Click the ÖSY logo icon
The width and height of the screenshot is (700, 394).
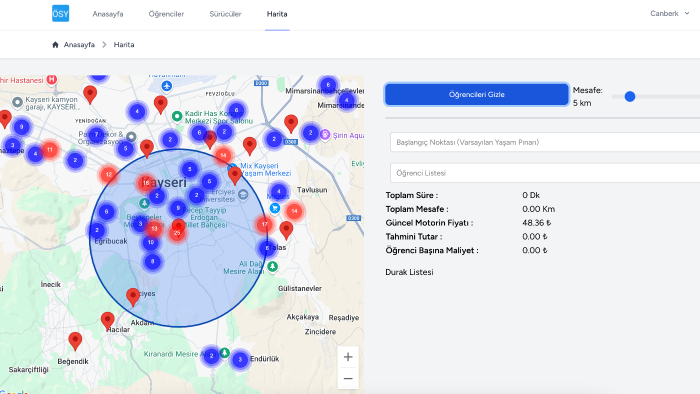tap(60, 13)
